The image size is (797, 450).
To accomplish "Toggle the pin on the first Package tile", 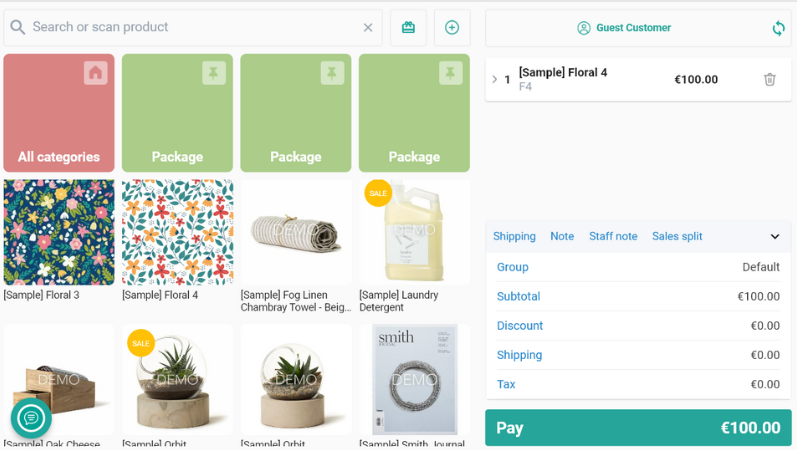I will click(x=214, y=73).
